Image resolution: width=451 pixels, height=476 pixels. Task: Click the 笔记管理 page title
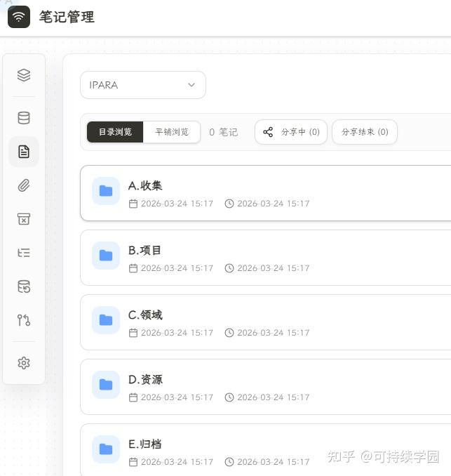(67, 17)
